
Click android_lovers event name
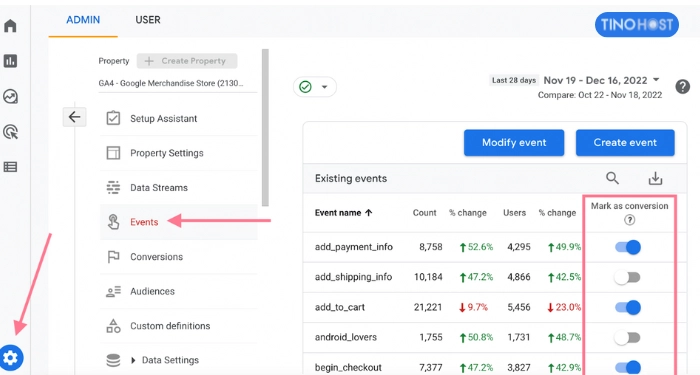coord(346,337)
